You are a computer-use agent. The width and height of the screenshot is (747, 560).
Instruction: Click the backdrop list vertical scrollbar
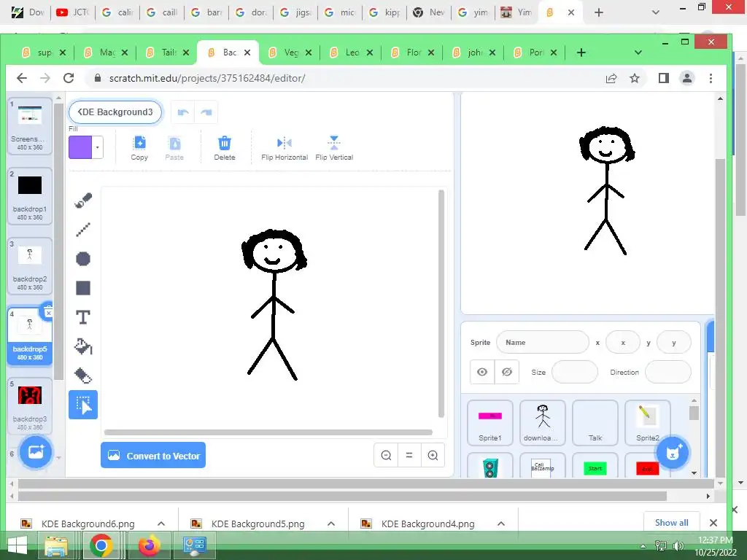point(58,241)
